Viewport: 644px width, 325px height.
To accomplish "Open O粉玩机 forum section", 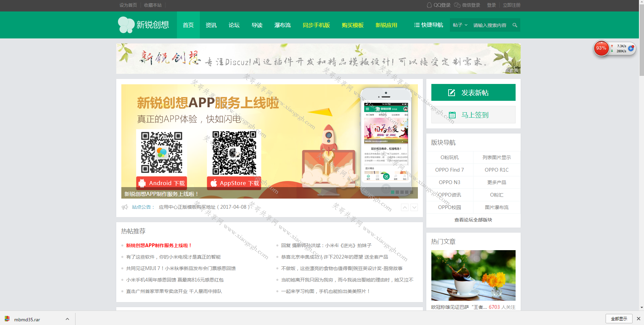I will (x=450, y=157).
